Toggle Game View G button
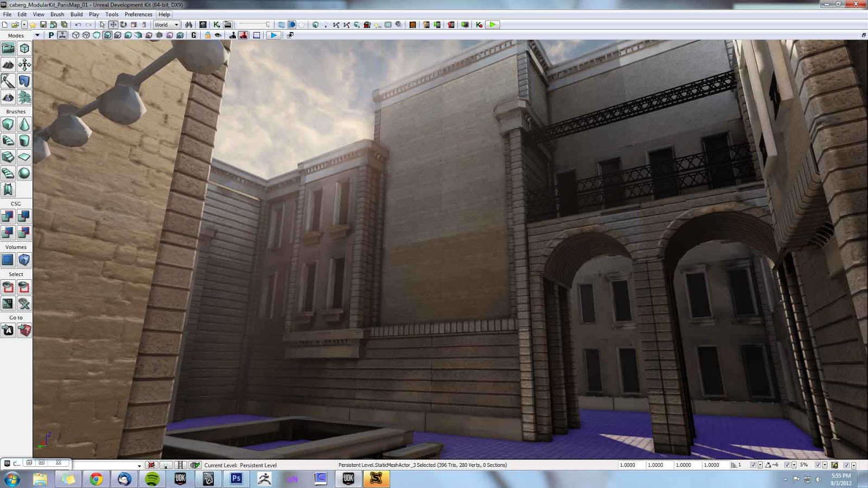This screenshot has width=868, height=488. 194,35
